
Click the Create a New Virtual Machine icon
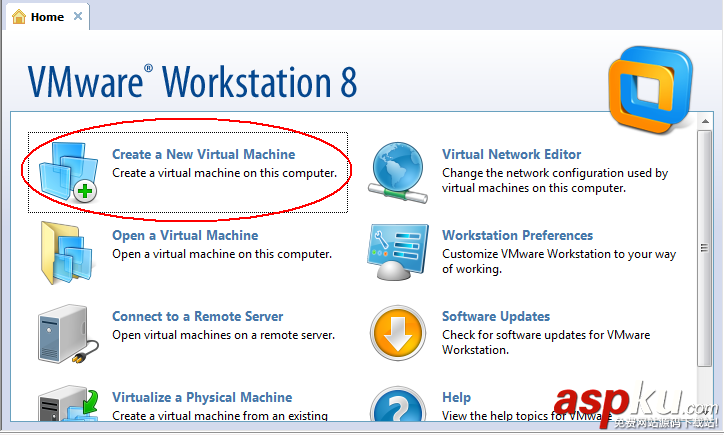[x=68, y=172]
